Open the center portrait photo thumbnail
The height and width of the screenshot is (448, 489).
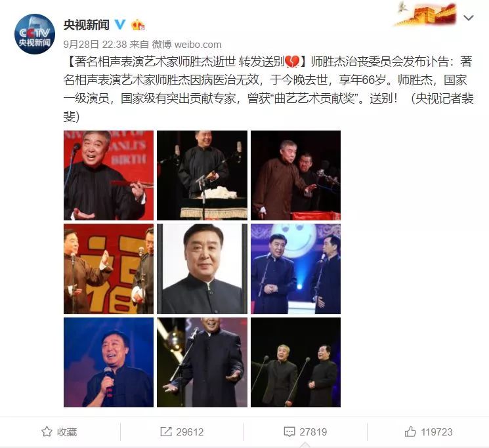pyautogui.click(x=202, y=269)
